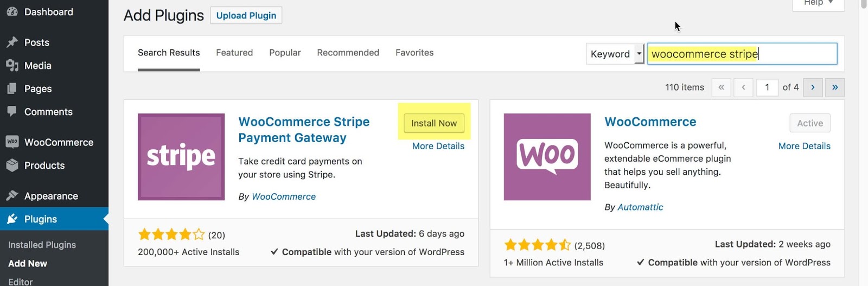868x286 pixels.
Task: Click the WooCommerce woo icon in sidebar
Action: 12,142
